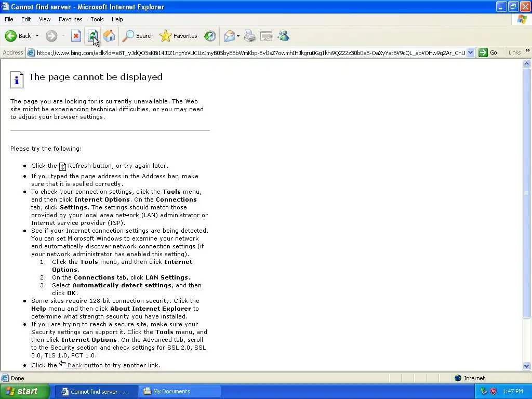The width and height of the screenshot is (532, 399).
Task: Expand the Address bar dropdown arrow
Action: tap(470, 52)
